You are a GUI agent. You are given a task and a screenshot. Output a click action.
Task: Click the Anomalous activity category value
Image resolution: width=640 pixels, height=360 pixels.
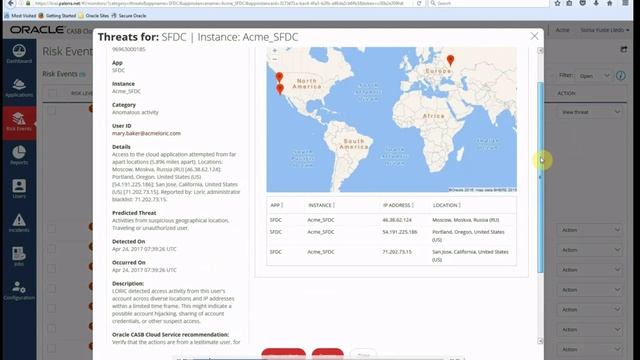tap(135, 112)
